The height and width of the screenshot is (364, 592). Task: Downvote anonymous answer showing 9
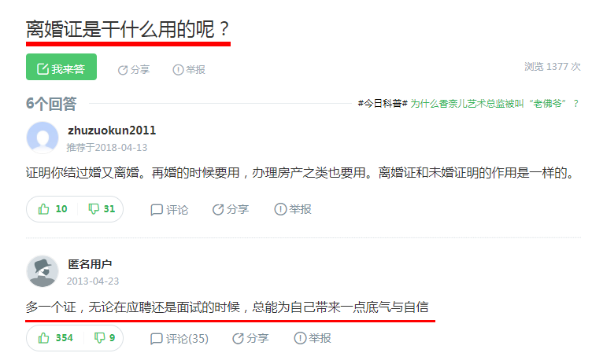[105, 338]
